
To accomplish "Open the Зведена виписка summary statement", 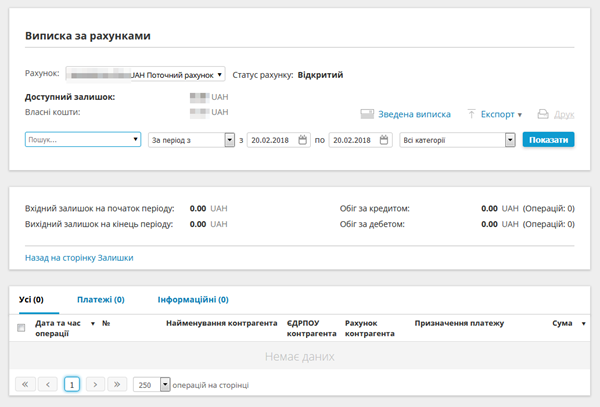I will click(414, 114).
